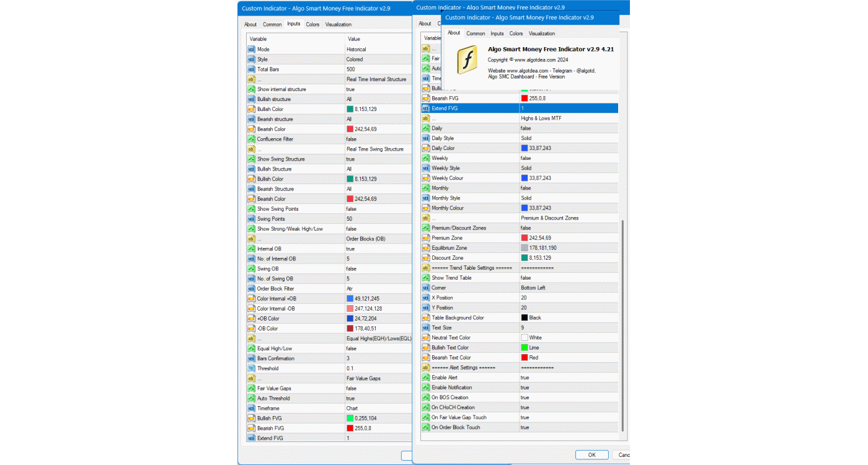
Task: Click the Premium Zone red color swatch
Action: pyautogui.click(x=525, y=238)
